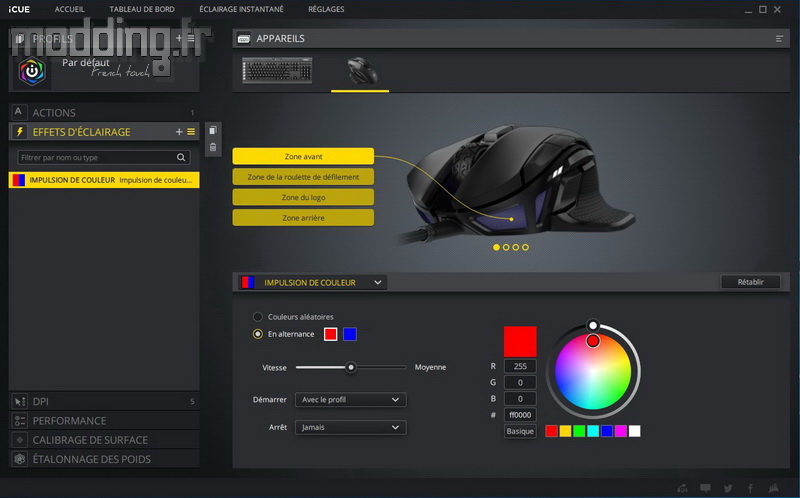The image size is (800, 498).
Task: Open the Démarrer dropdown
Action: click(351, 400)
